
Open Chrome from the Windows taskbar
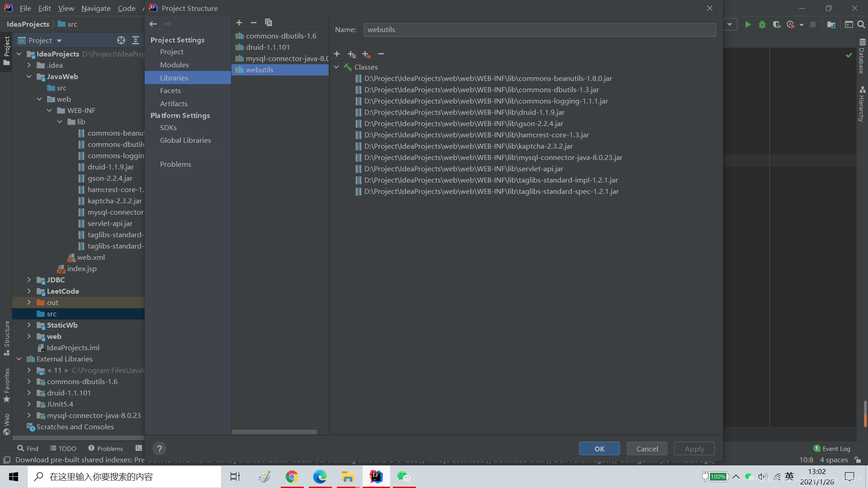[x=292, y=477]
